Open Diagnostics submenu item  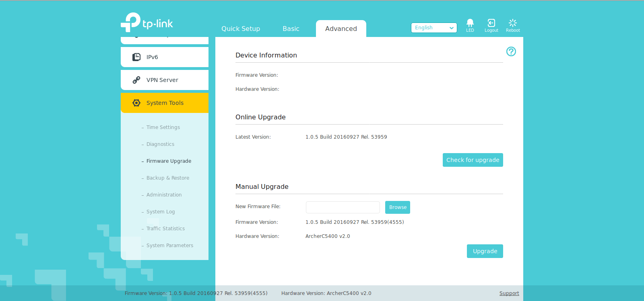click(x=160, y=144)
